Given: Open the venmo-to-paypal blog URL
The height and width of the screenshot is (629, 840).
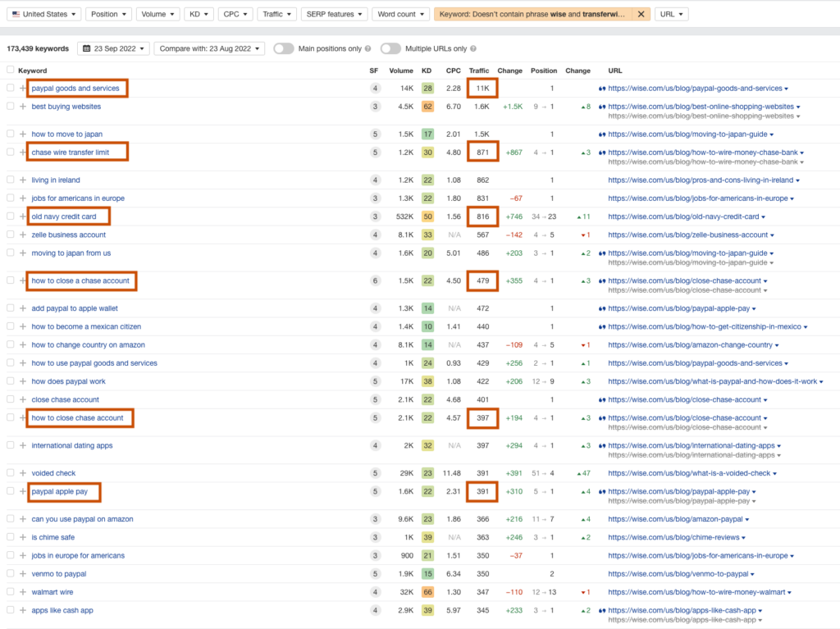Looking at the screenshot, I should [x=678, y=574].
